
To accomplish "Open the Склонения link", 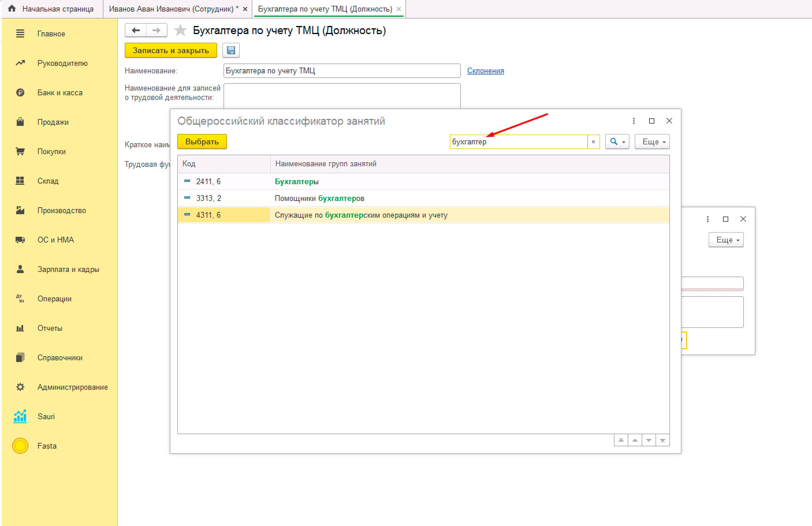I will (x=485, y=71).
